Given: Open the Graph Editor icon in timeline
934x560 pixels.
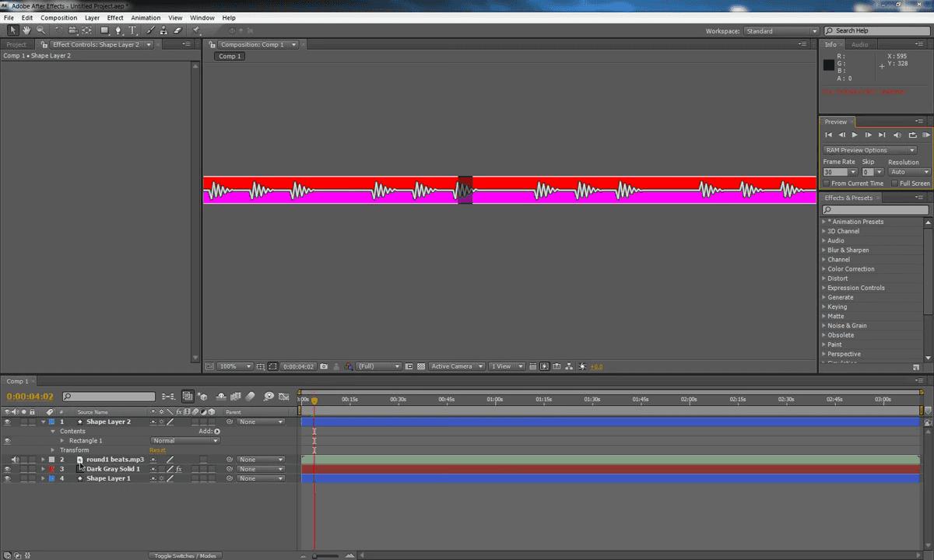Looking at the screenshot, I should click(284, 397).
